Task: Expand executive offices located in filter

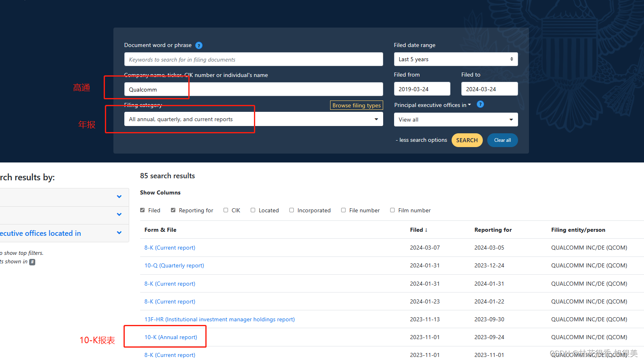Action: (x=119, y=233)
